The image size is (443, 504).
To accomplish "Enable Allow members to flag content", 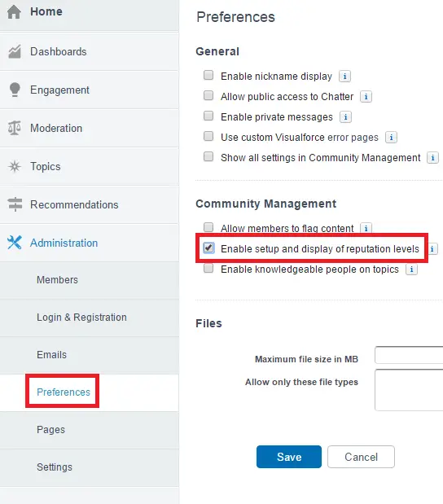I will [x=208, y=227].
